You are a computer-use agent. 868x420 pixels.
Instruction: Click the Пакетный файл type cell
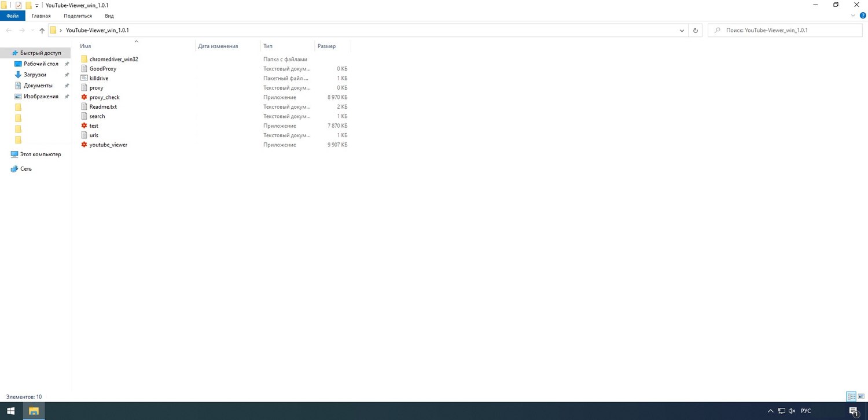coord(286,78)
